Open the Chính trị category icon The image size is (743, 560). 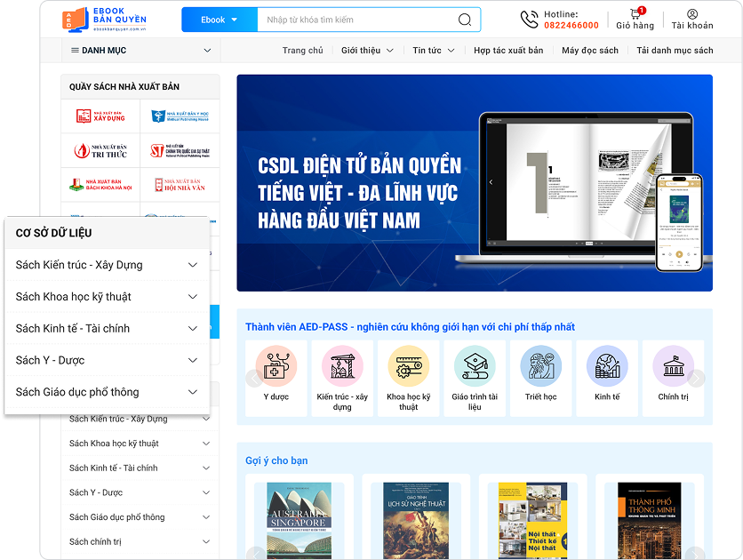click(x=673, y=364)
